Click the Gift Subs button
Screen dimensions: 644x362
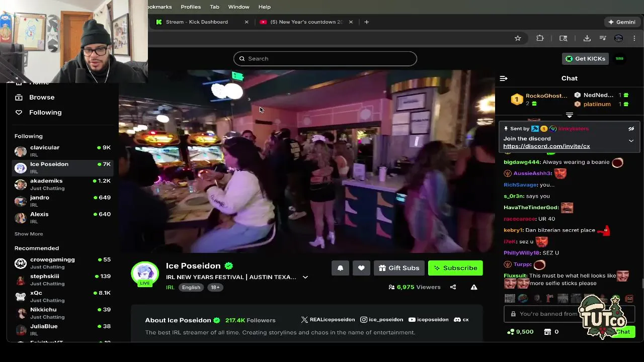[399, 268]
